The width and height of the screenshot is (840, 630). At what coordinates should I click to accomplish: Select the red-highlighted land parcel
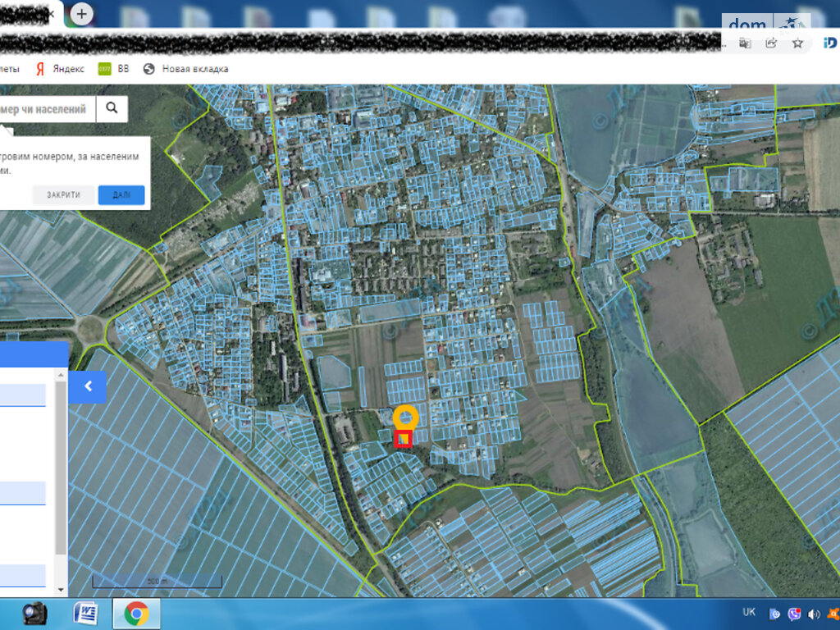tap(403, 440)
